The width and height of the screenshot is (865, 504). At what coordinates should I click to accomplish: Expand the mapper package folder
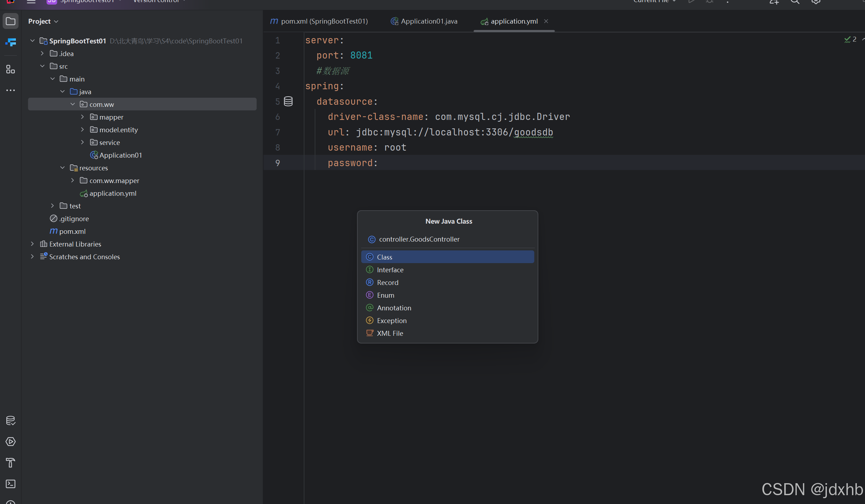click(x=82, y=117)
